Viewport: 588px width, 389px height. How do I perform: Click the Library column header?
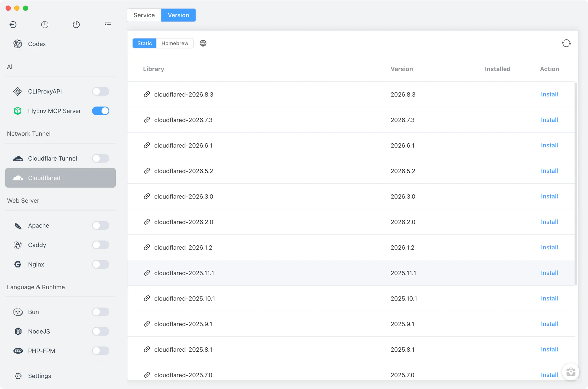[154, 69]
